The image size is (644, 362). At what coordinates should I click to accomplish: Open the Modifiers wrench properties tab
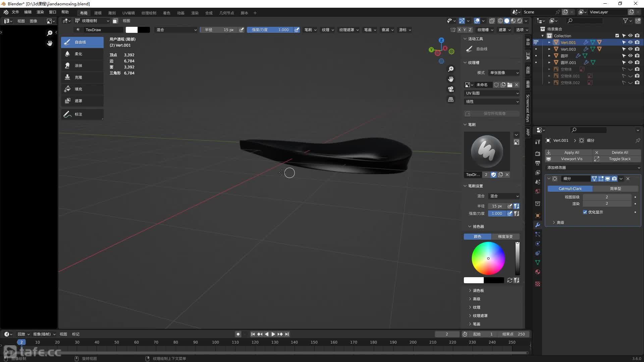(538, 225)
